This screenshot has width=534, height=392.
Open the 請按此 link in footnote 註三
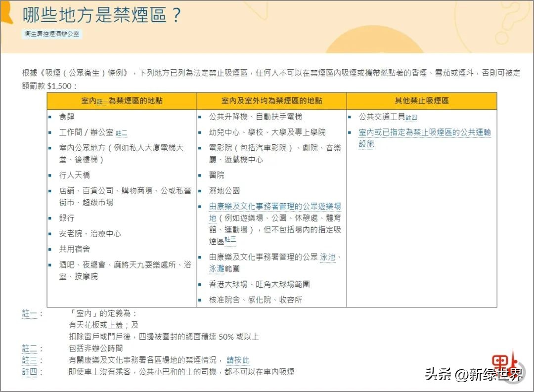coord(239,360)
